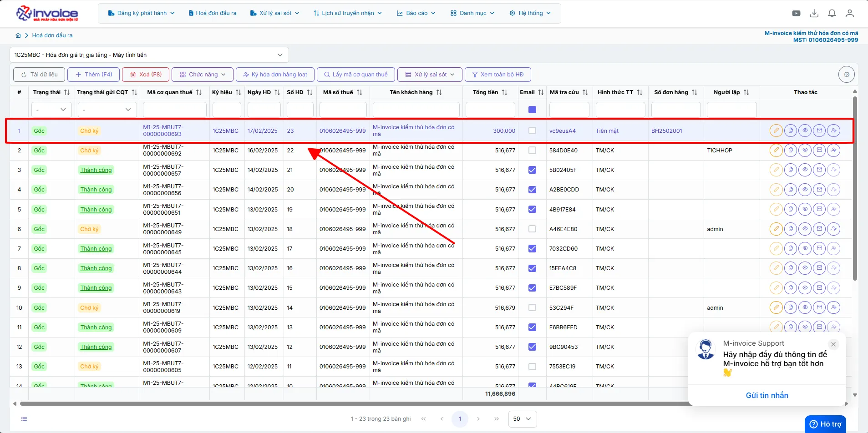The width and height of the screenshot is (868, 433).
Task: Edit invoice number 22 with pencil icon
Action: click(776, 150)
